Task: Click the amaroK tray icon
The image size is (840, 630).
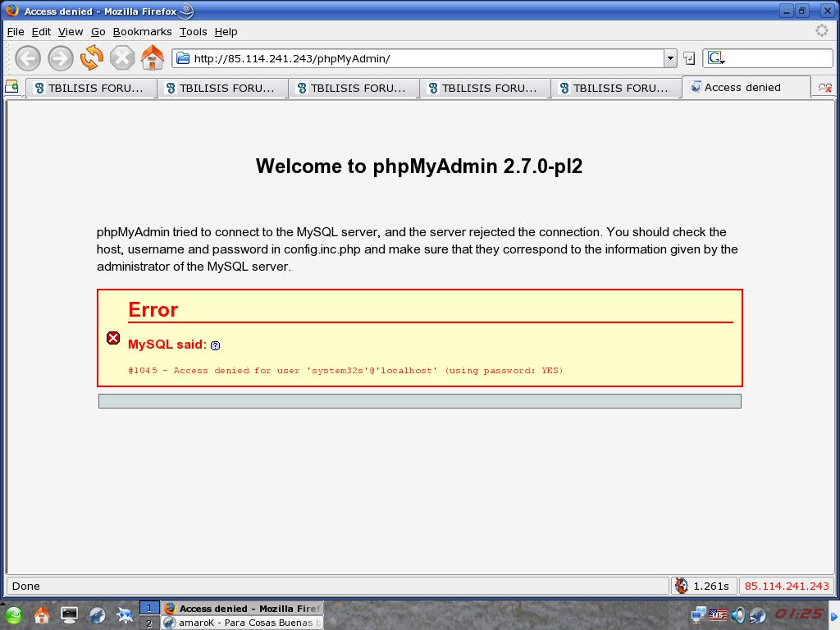Action: tap(757, 615)
